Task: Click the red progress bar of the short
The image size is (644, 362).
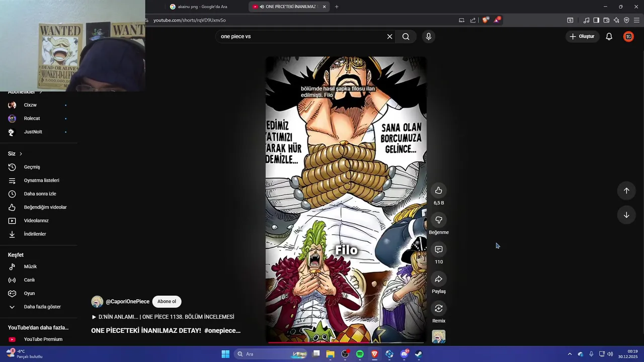Action: click(346, 343)
